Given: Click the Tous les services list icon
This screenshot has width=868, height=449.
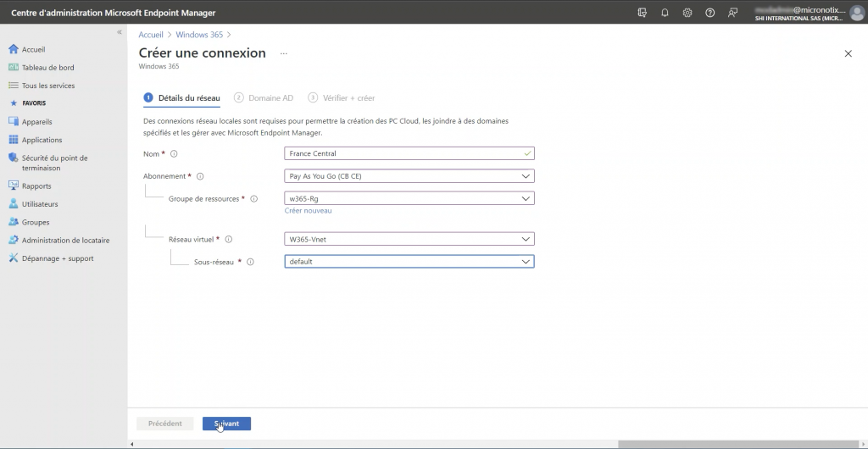Looking at the screenshot, I should click(14, 86).
